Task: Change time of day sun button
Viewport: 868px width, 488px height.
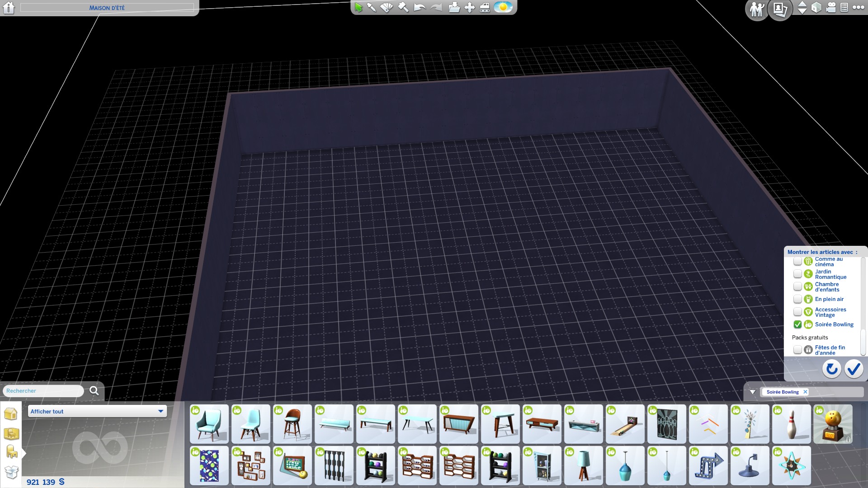Action: click(503, 7)
